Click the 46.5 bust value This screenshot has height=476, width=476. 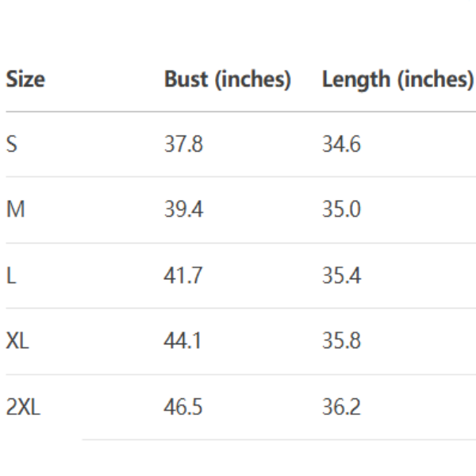[x=183, y=408]
